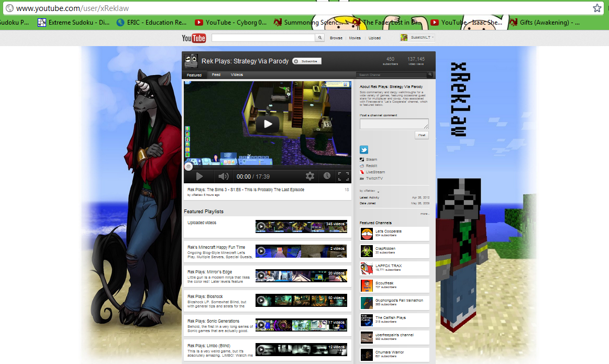The image size is (609, 364).
Task: Open The Catfish Plays channel avatar
Action: coord(366,320)
